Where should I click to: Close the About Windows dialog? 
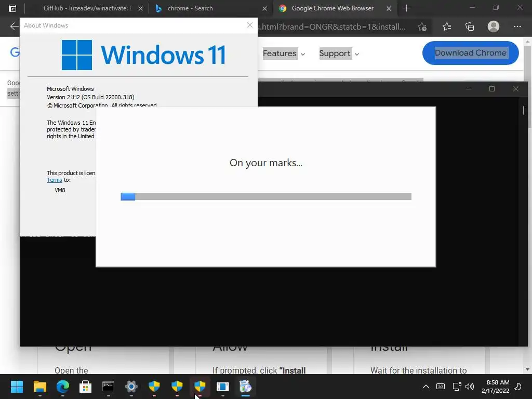[250, 25]
